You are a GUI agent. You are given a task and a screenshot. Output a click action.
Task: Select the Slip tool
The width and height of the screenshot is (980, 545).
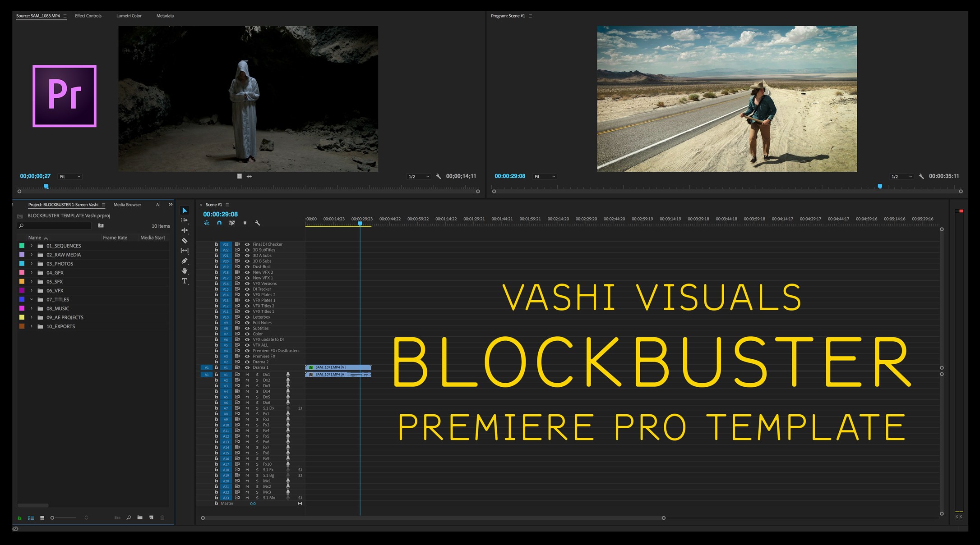pyautogui.click(x=185, y=251)
